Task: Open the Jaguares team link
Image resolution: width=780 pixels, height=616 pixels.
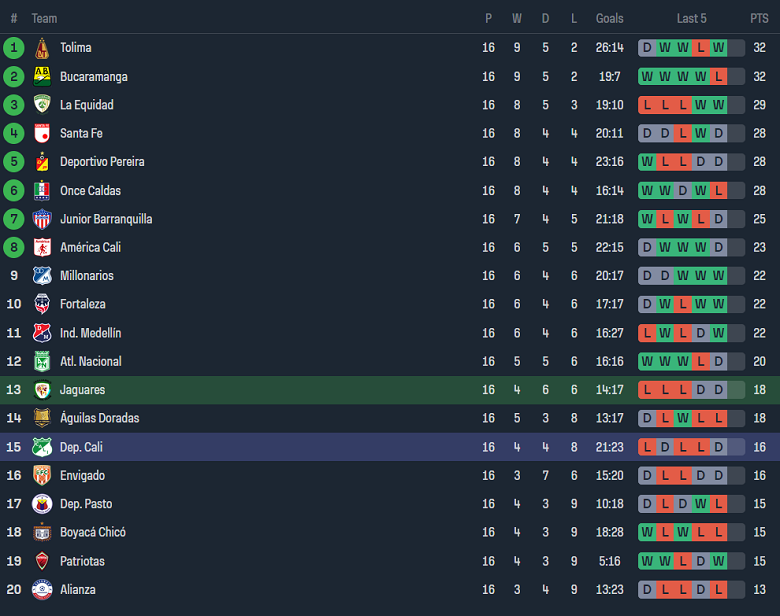Action: 82,390
